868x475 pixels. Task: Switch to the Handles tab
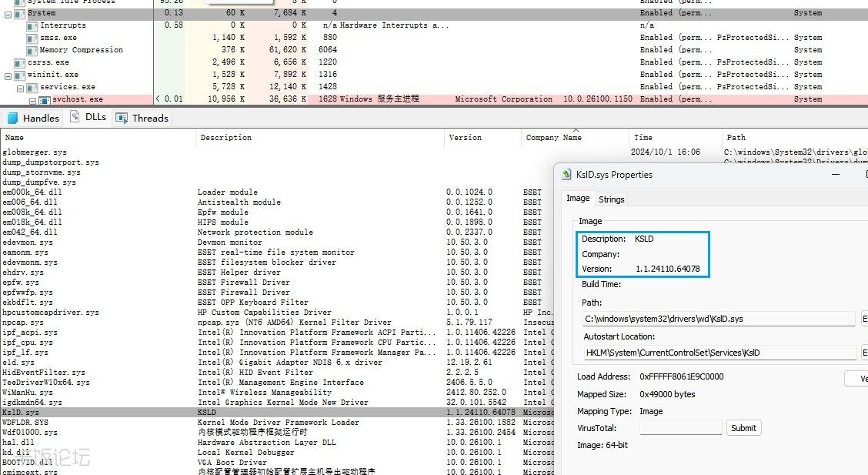coord(33,118)
